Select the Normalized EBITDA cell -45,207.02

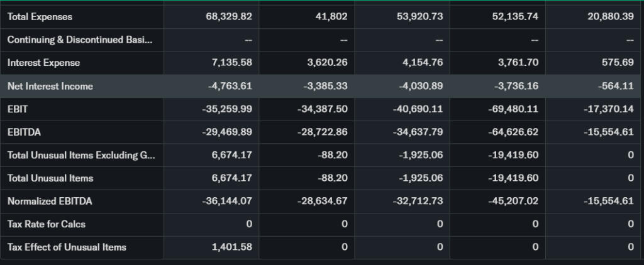(x=513, y=201)
